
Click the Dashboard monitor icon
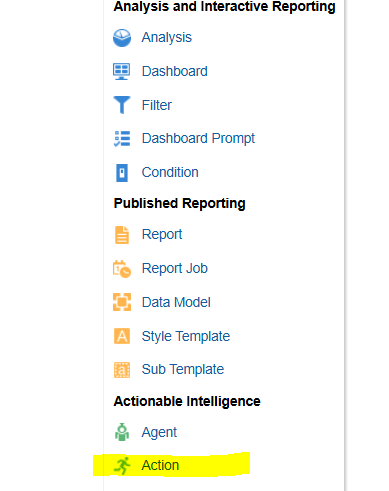[122, 71]
